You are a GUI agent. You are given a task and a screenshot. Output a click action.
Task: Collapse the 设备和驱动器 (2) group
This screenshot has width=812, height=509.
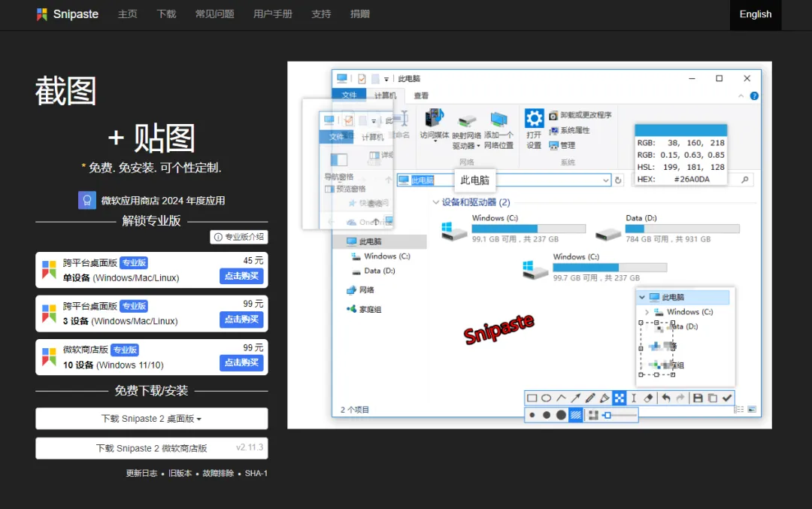[436, 202]
